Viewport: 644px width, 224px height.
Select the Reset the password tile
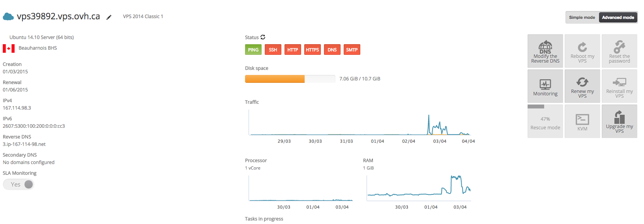619,51
